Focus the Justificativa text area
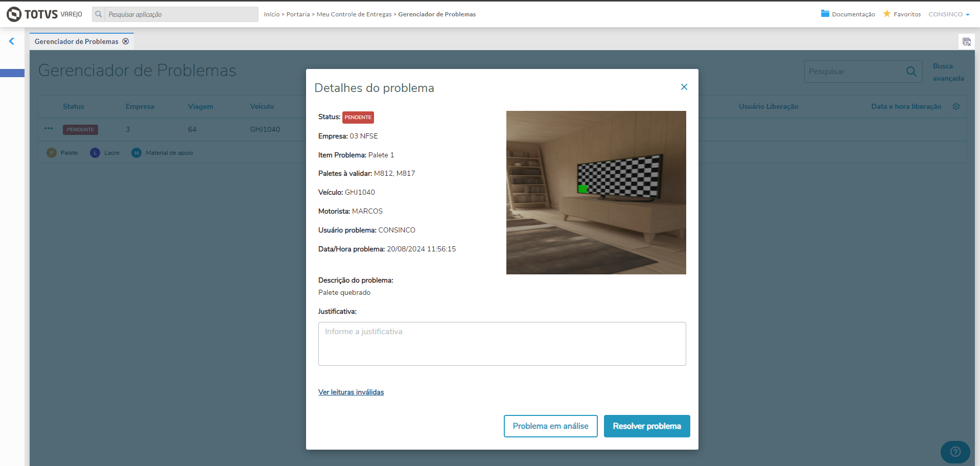The height and width of the screenshot is (466, 980). tap(502, 344)
